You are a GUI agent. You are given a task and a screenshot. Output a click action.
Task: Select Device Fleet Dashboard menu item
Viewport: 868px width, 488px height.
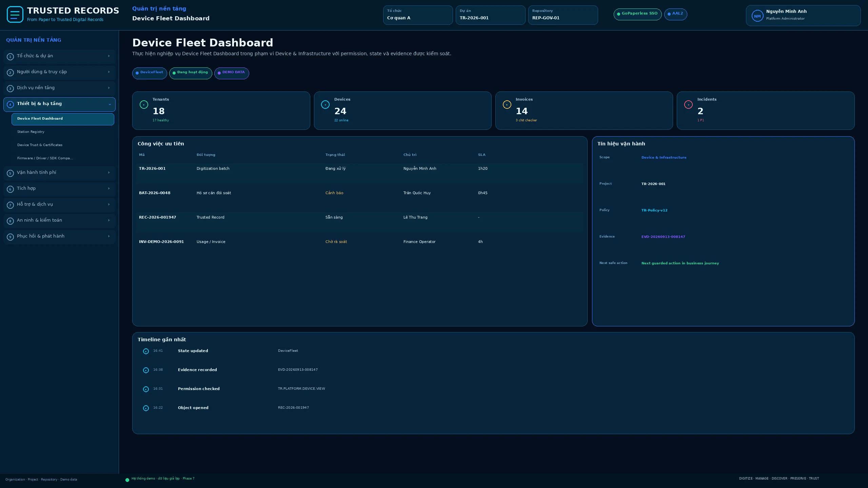pyautogui.click(x=63, y=119)
